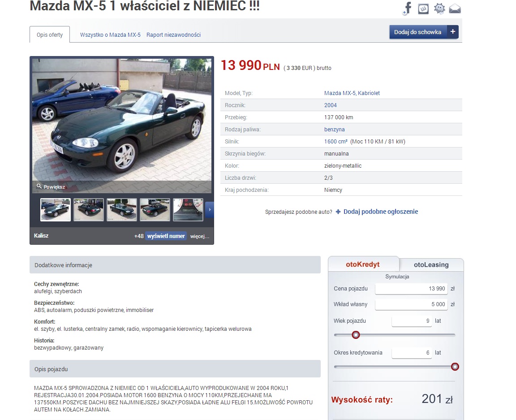This screenshot has height=420, width=516.
Task: Focus the Wkład własny input field
Action: point(411,304)
